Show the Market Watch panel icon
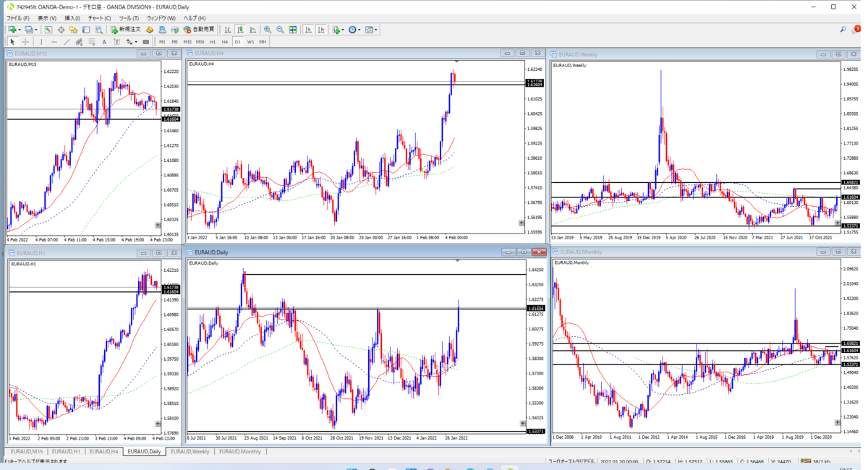 pos(48,30)
